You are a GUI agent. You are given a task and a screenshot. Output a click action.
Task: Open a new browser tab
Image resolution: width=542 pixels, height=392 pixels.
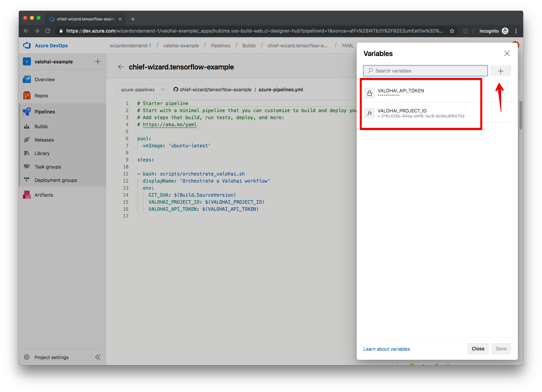coord(133,19)
